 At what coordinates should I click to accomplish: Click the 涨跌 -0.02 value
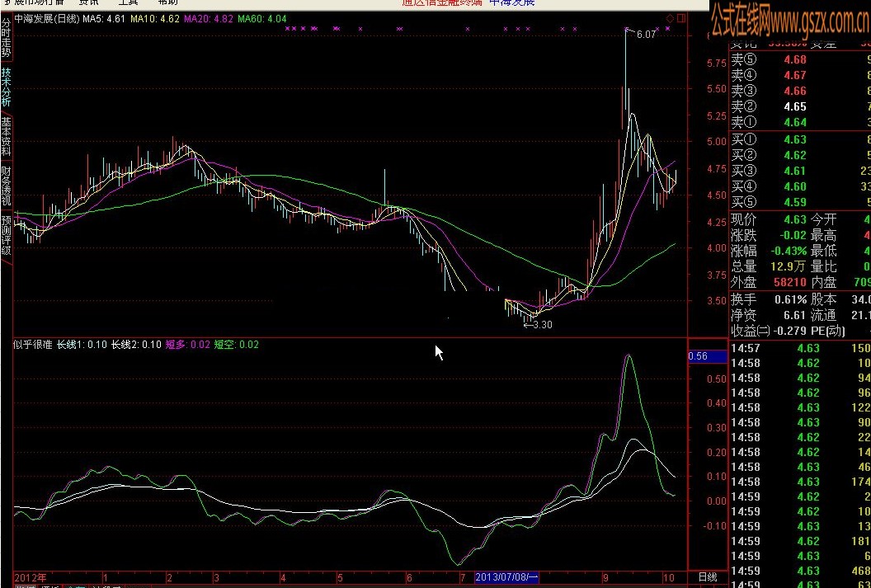[792, 235]
